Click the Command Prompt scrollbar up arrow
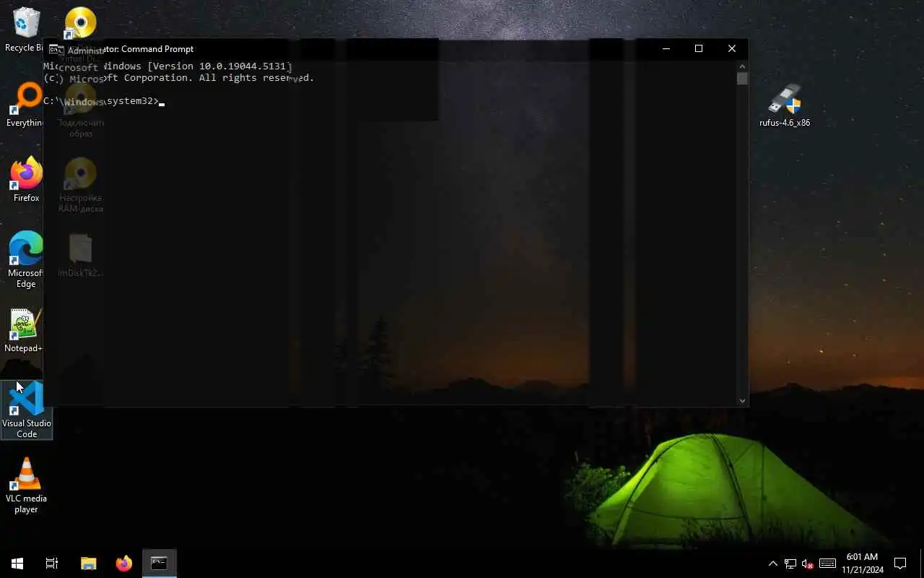 click(x=742, y=66)
